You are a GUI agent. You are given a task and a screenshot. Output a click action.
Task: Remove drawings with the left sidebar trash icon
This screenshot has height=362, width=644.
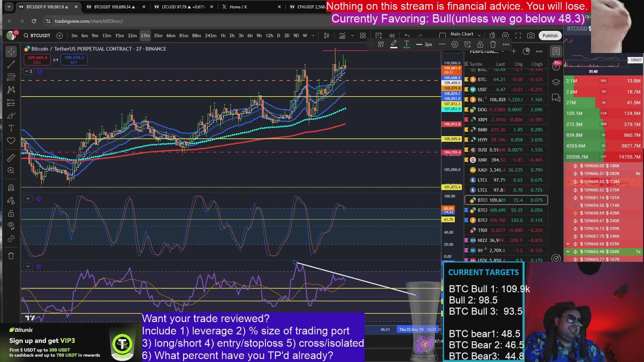pyautogui.click(x=11, y=256)
